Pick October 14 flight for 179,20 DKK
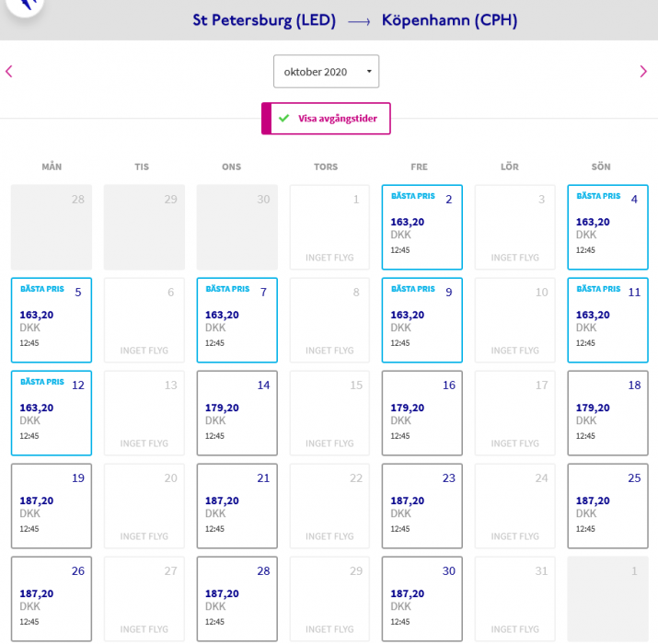658x644 pixels. click(237, 413)
